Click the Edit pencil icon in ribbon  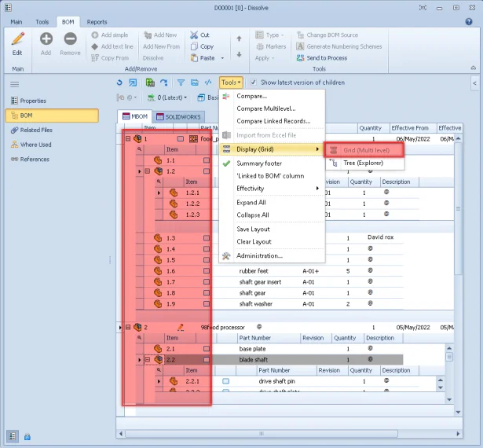coord(17,39)
